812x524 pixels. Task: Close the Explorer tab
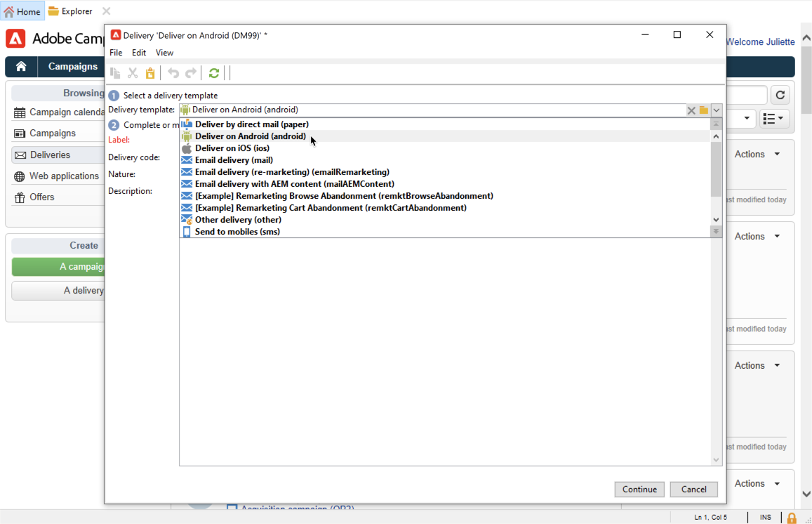pyautogui.click(x=106, y=11)
